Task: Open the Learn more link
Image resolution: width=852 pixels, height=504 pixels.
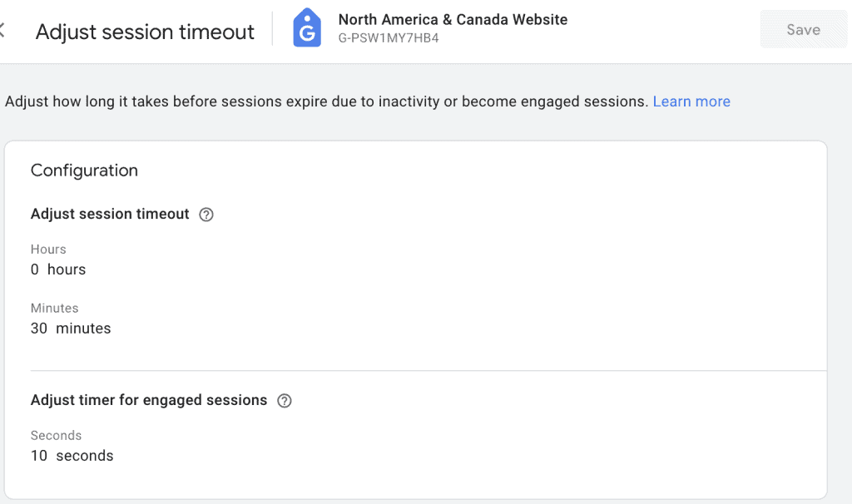Action: tap(691, 101)
